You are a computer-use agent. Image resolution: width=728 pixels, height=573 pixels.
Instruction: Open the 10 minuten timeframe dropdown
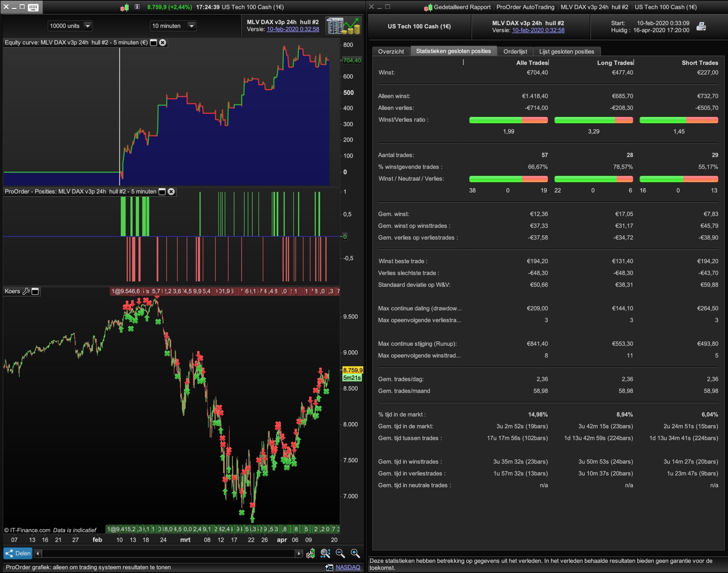(x=191, y=26)
